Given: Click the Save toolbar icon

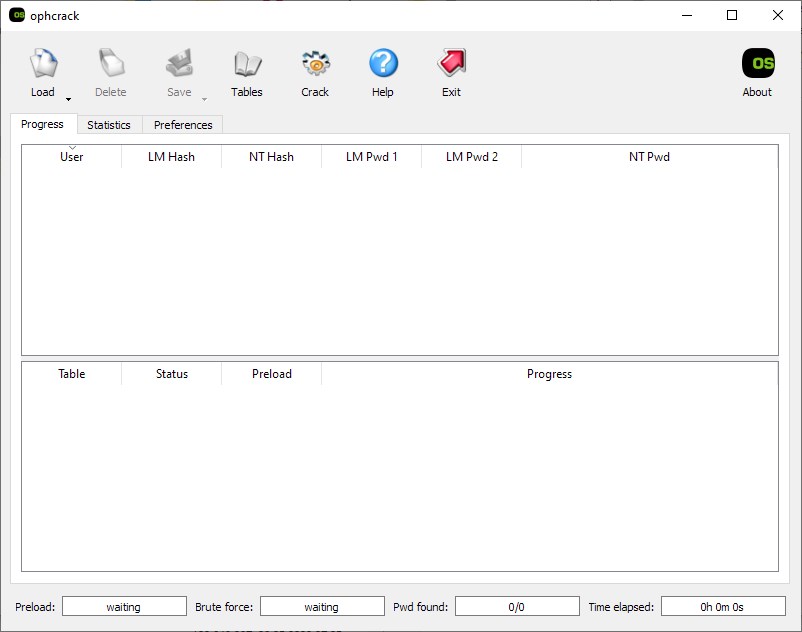Looking at the screenshot, I should click(x=180, y=64).
